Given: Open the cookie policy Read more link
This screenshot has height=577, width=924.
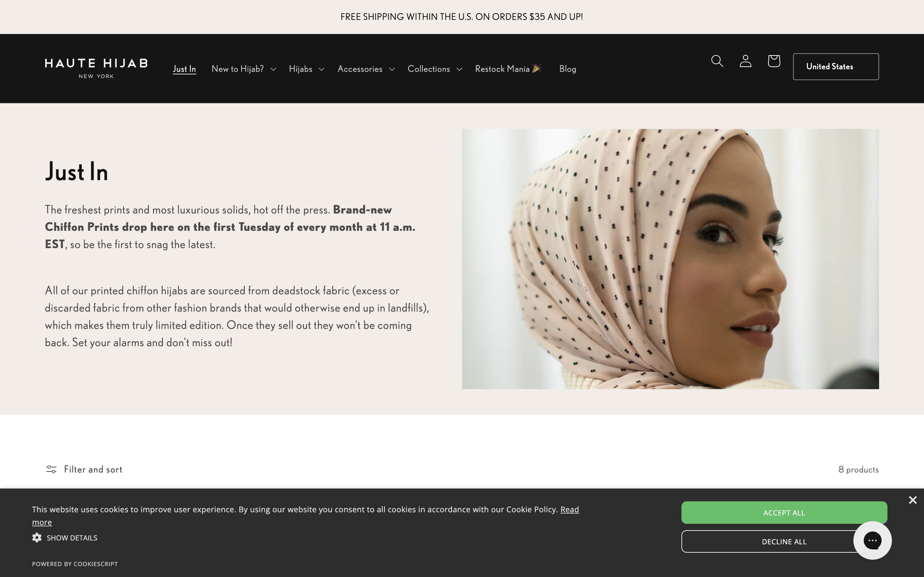Looking at the screenshot, I should click(x=569, y=509).
